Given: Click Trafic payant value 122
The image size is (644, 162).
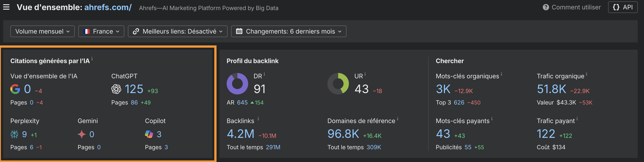Looking at the screenshot, I should 546,134.
